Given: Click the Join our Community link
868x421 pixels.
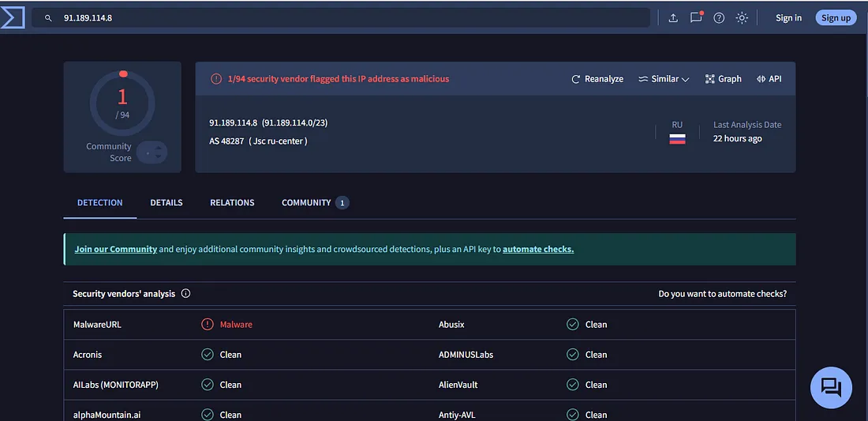Looking at the screenshot, I should tap(116, 250).
